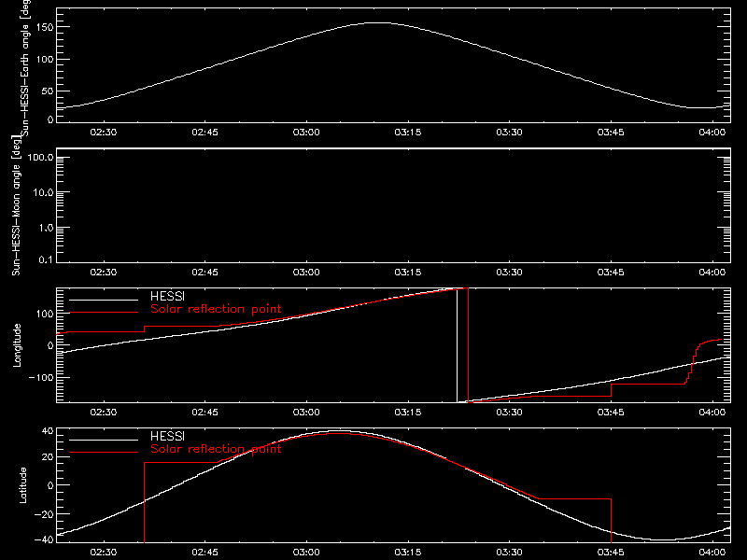Viewport: 747px width, 560px height.
Task: Pick 03:45 label under Moon angle plot
Action: point(611,272)
